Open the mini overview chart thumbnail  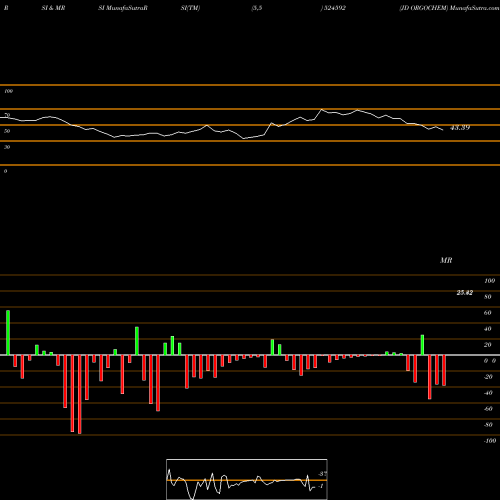coord(247,479)
